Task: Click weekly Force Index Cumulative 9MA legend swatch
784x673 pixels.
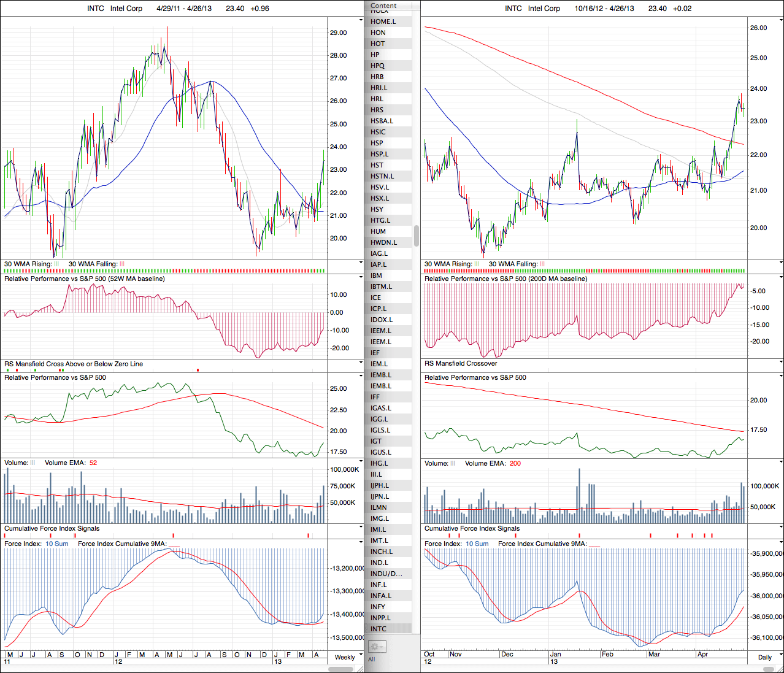Action: tap(174, 544)
